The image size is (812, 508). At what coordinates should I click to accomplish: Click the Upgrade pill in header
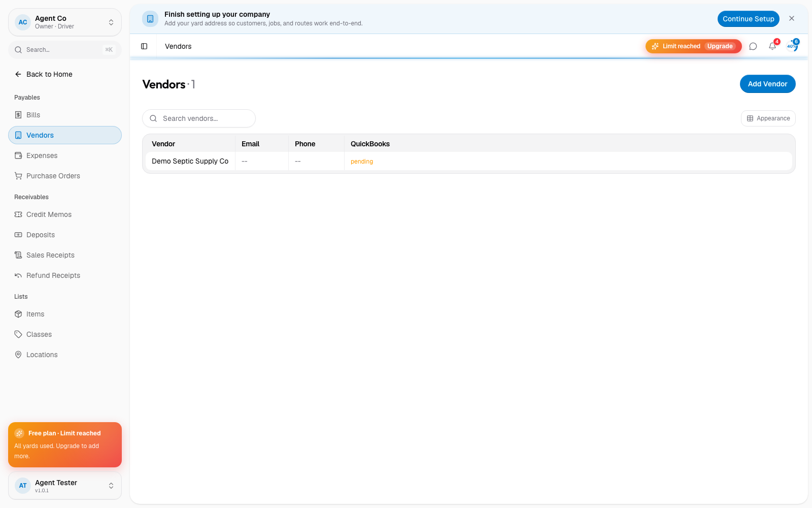point(720,46)
